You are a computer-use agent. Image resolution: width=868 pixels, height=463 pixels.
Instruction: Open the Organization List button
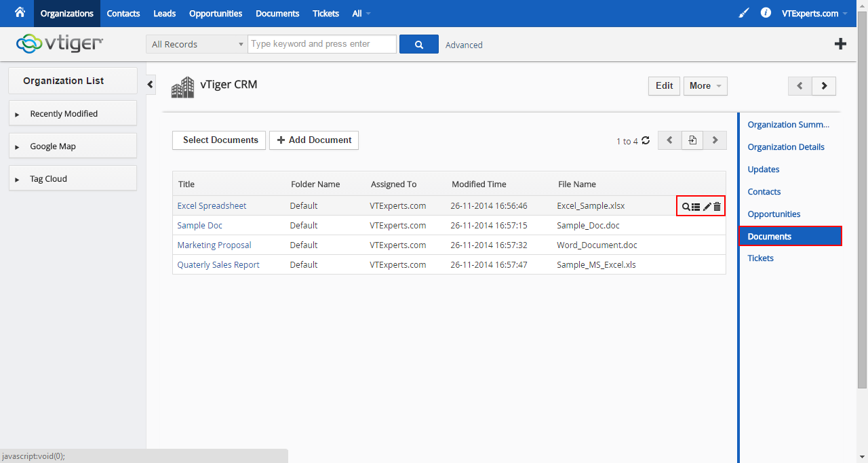(x=73, y=81)
